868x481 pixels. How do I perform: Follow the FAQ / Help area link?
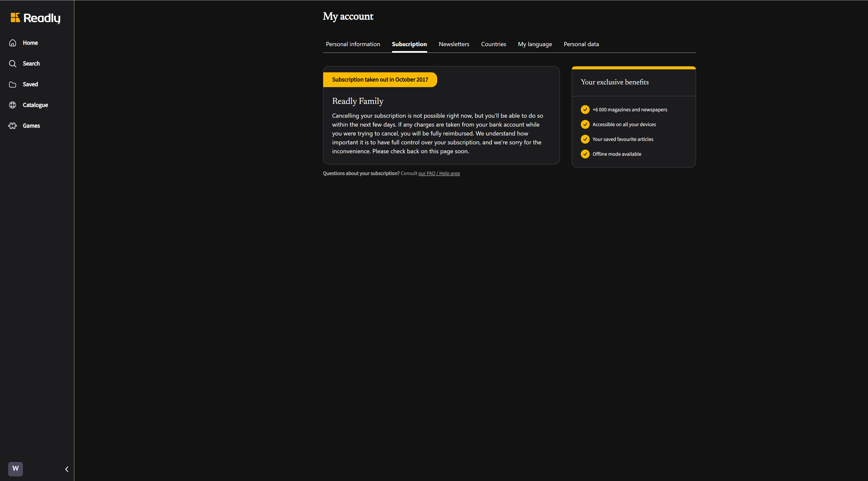coord(439,173)
